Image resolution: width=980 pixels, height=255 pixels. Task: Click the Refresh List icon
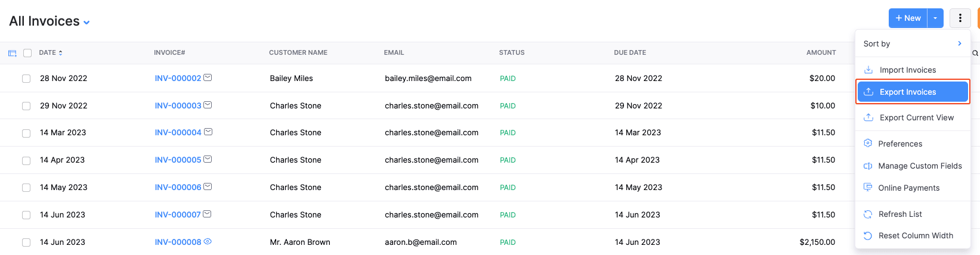[x=868, y=214]
